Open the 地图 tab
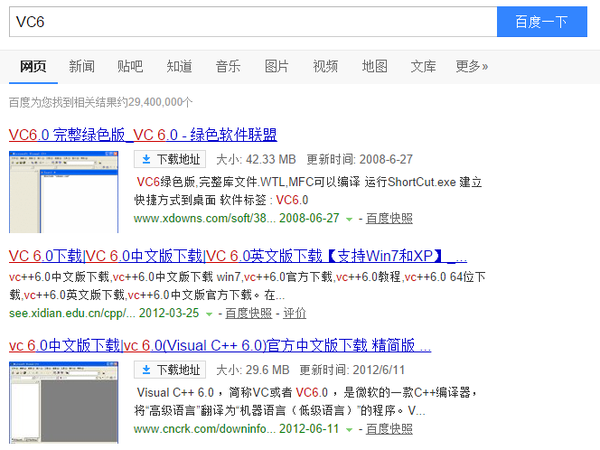This screenshot has width=600, height=450. coord(375,67)
